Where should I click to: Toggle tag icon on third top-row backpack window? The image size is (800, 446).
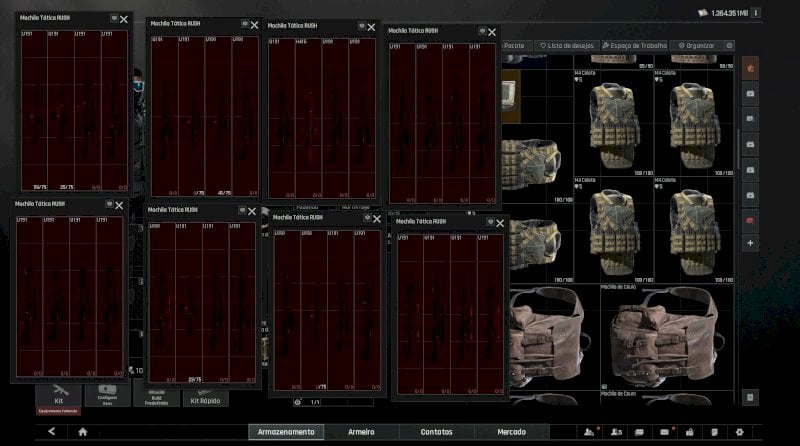click(x=361, y=26)
